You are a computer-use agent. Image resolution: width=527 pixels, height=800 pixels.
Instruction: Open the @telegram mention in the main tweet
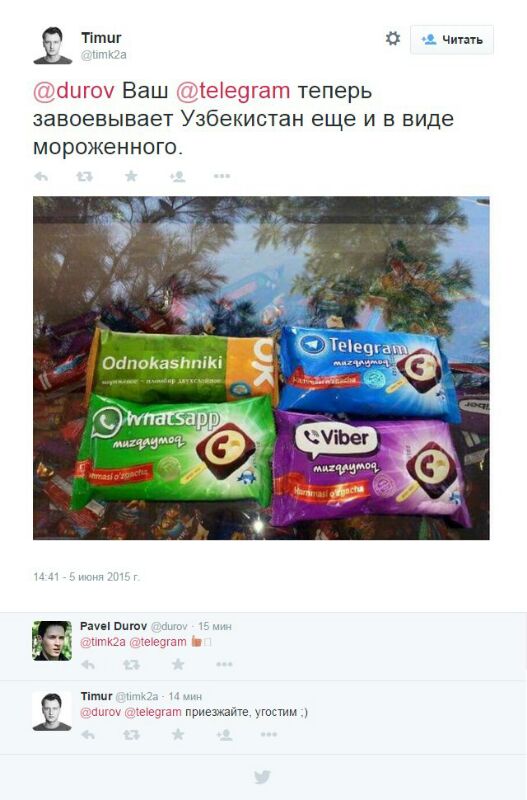233,91
